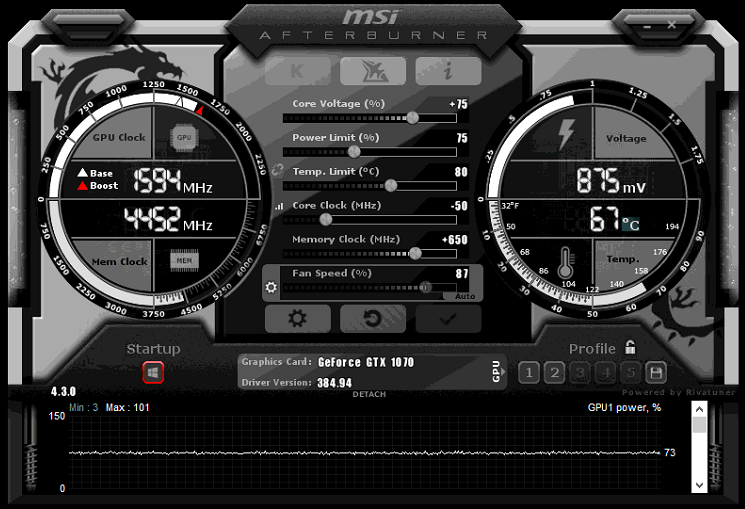
Task: Click the Core Clock slider handle
Action: click(x=326, y=219)
